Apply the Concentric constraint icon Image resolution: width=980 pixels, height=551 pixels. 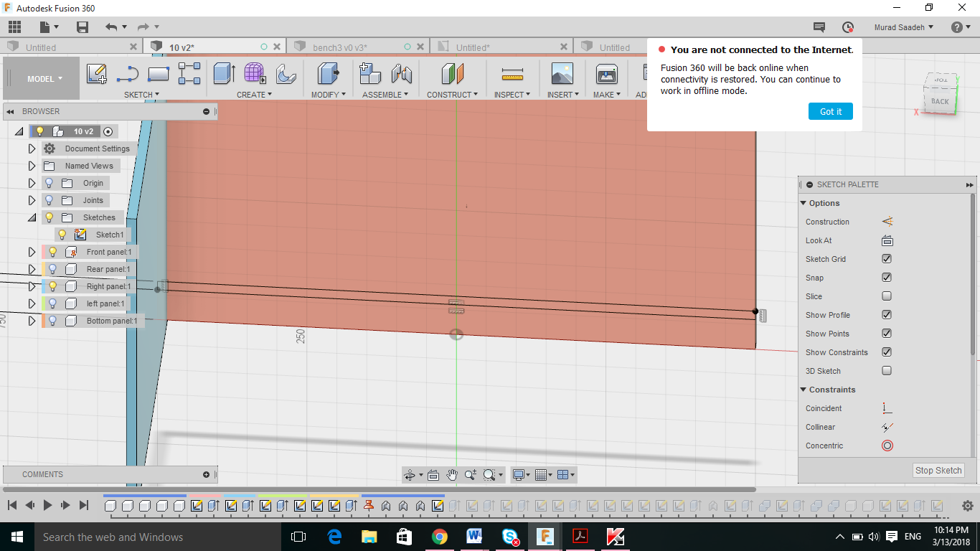887,446
